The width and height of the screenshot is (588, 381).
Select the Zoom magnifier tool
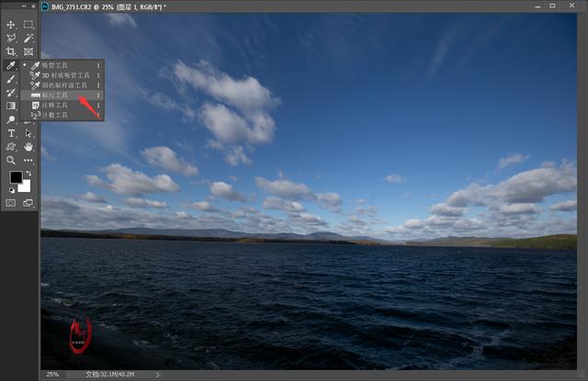[x=11, y=160]
